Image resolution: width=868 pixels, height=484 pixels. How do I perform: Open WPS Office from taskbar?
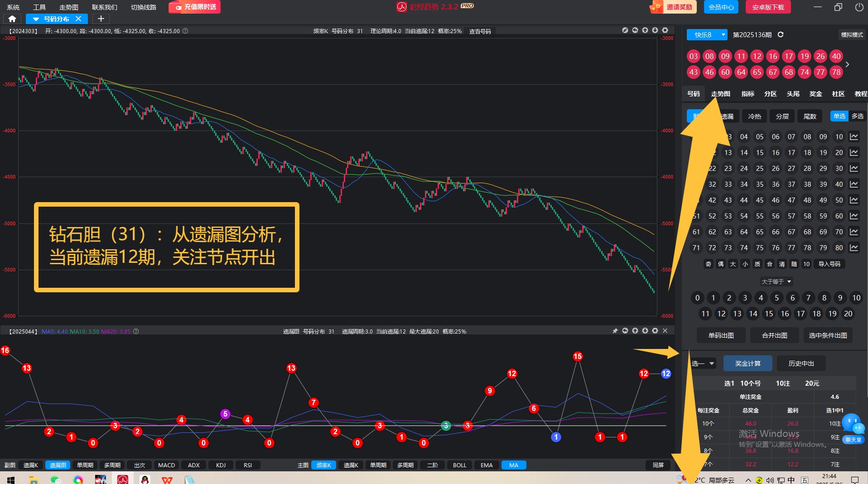pos(167,479)
